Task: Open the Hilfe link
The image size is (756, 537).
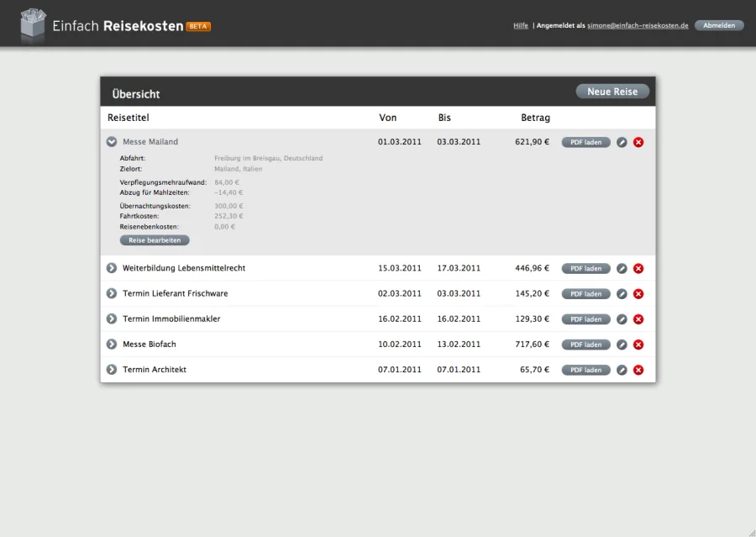Action: [x=521, y=25]
